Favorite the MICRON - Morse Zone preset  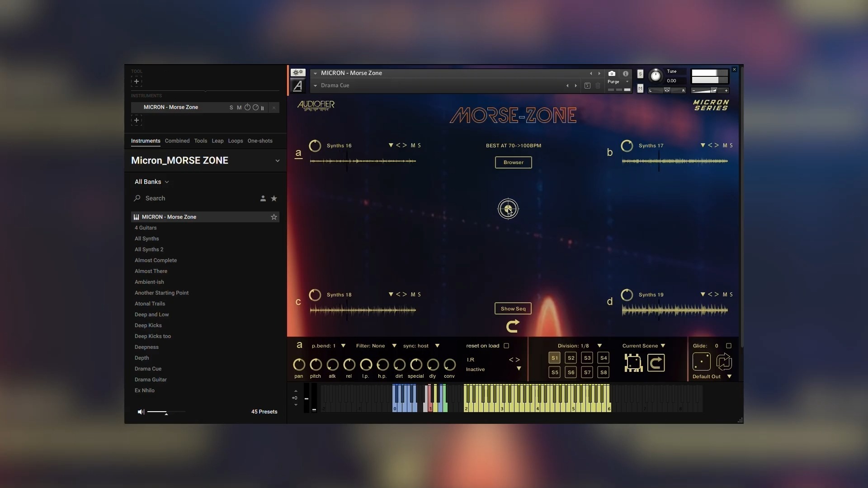(x=274, y=217)
